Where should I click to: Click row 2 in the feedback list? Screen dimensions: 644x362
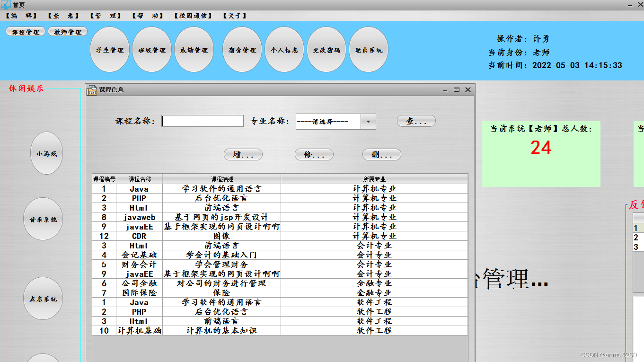(x=638, y=238)
